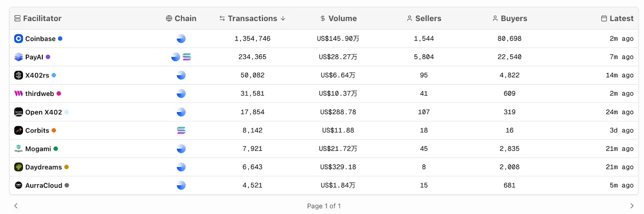Open the Open X402 facilitator row

click(x=43, y=112)
